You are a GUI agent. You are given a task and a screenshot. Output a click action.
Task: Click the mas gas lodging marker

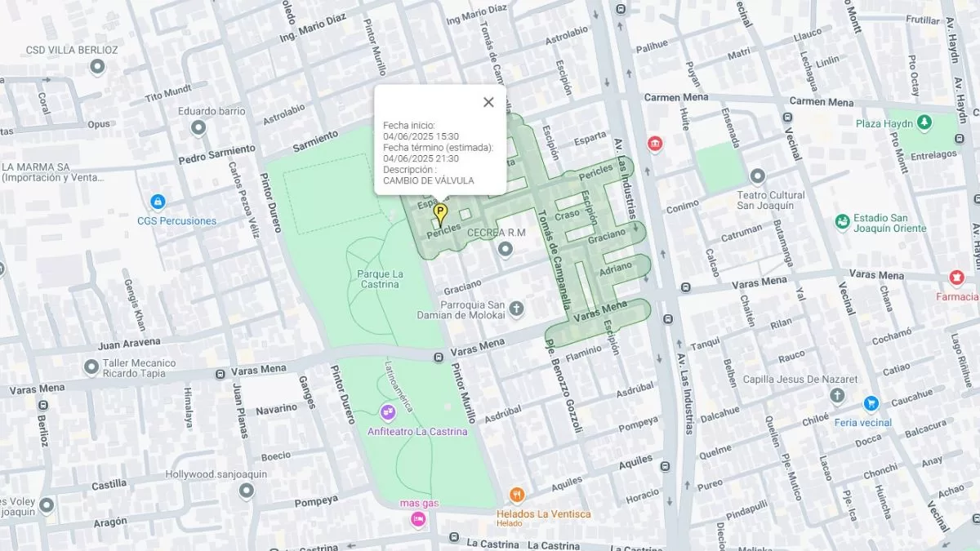418,519
